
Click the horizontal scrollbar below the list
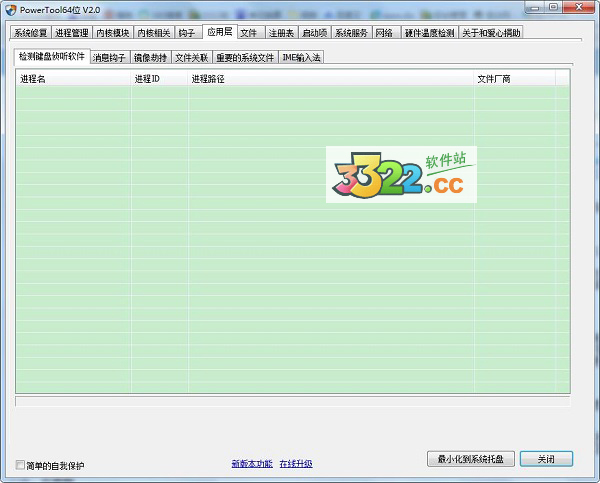pos(292,401)
